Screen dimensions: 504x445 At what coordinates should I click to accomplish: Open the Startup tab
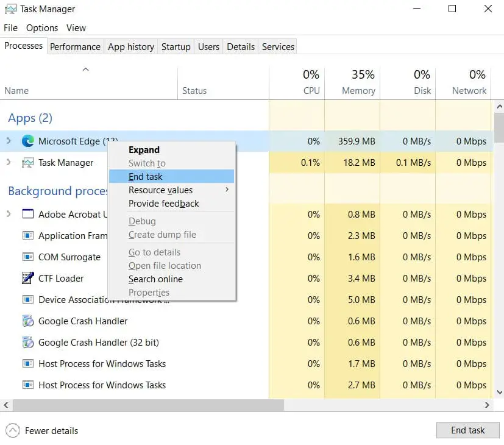[x=176, y=47]
